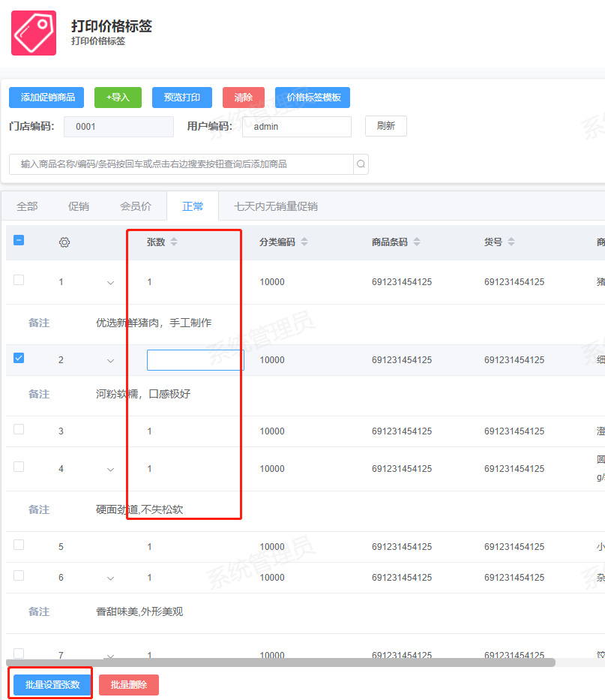
Task: Focus the product search input field
Action: pos(180,164)
